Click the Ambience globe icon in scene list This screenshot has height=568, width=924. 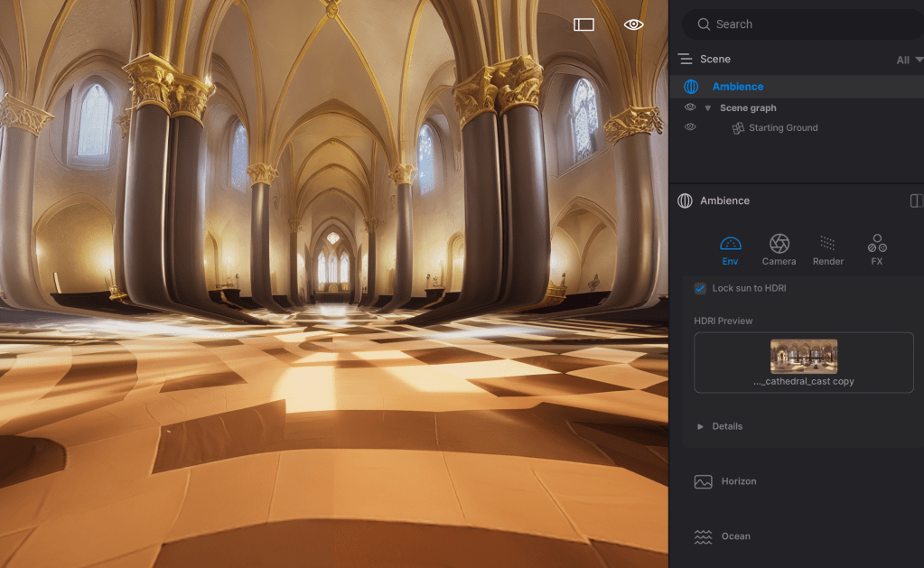(x=691, y=87)
